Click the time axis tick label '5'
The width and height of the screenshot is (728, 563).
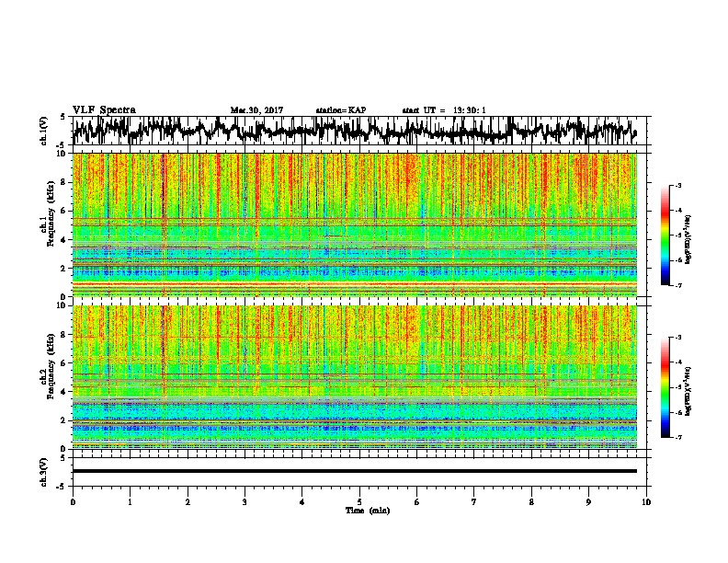[x=359, y=502]
